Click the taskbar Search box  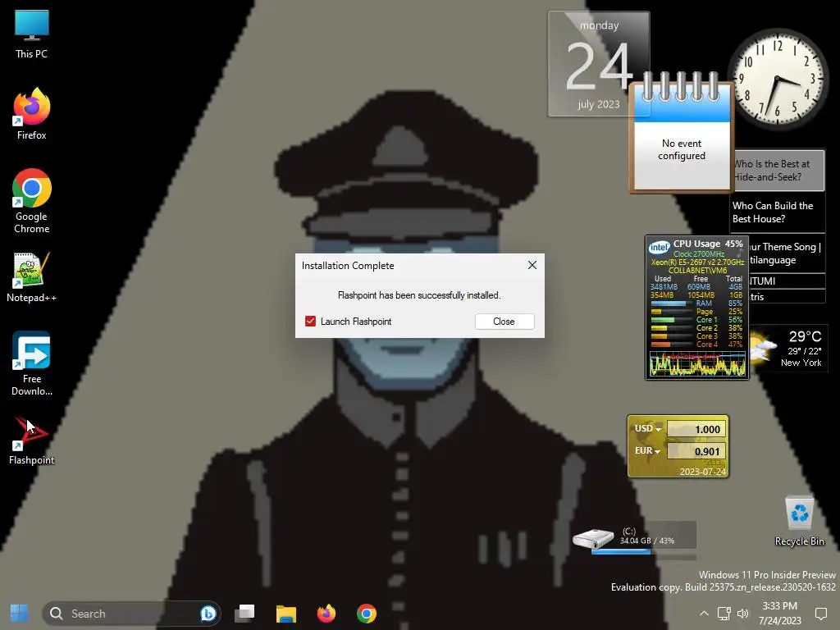pyautogui.click(x=131, y=613)
